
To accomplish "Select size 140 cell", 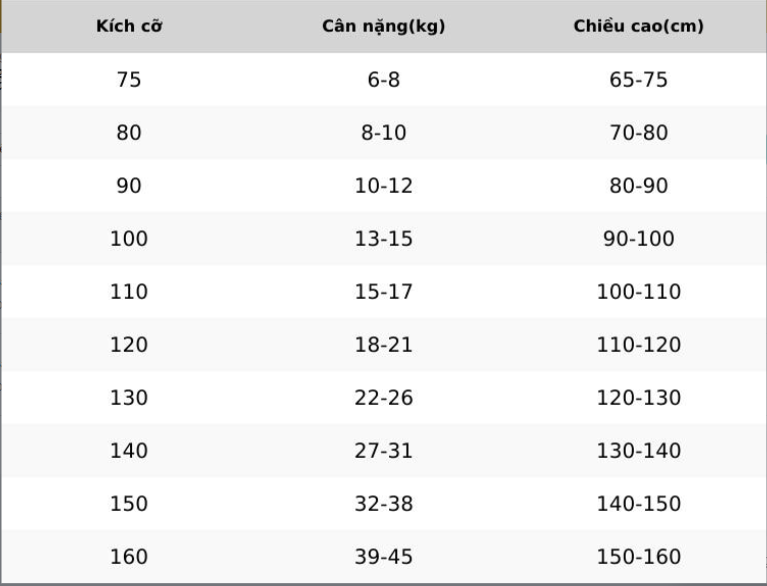I will pyautogui.click(x=129, y=451).
